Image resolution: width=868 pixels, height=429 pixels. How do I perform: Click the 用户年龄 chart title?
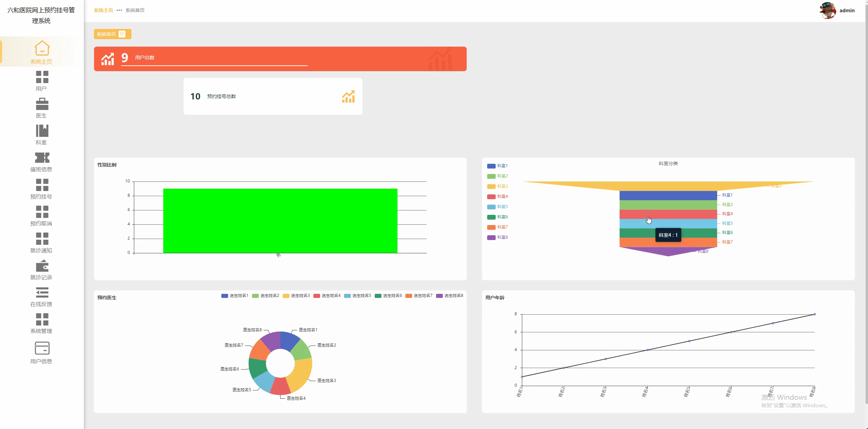click(x=495, y=298)
